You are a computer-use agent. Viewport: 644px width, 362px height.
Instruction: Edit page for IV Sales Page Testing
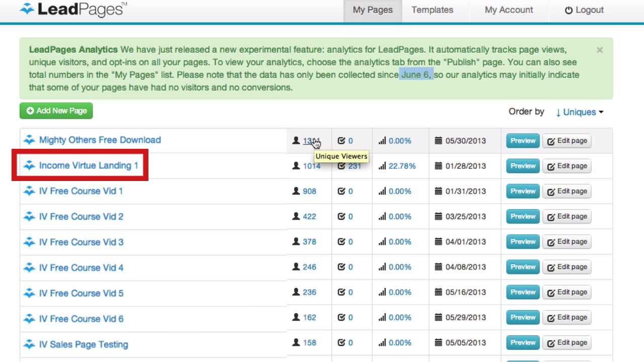pos(567,342)
